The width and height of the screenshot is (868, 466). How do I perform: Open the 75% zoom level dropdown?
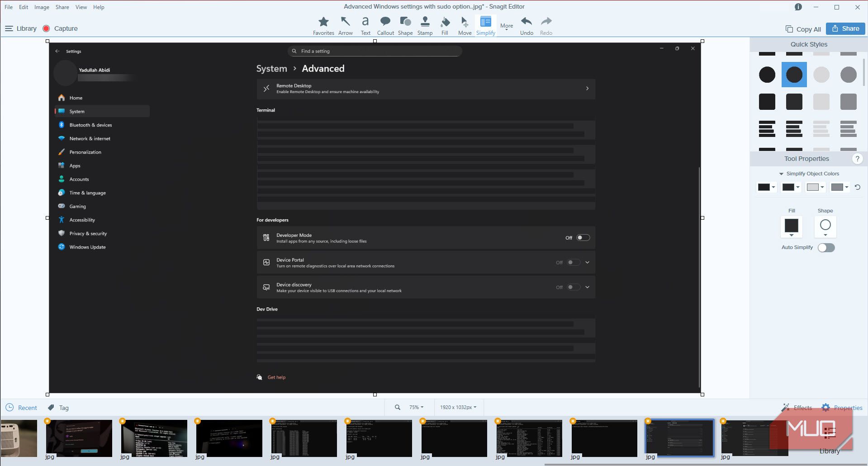coord(416,407)
